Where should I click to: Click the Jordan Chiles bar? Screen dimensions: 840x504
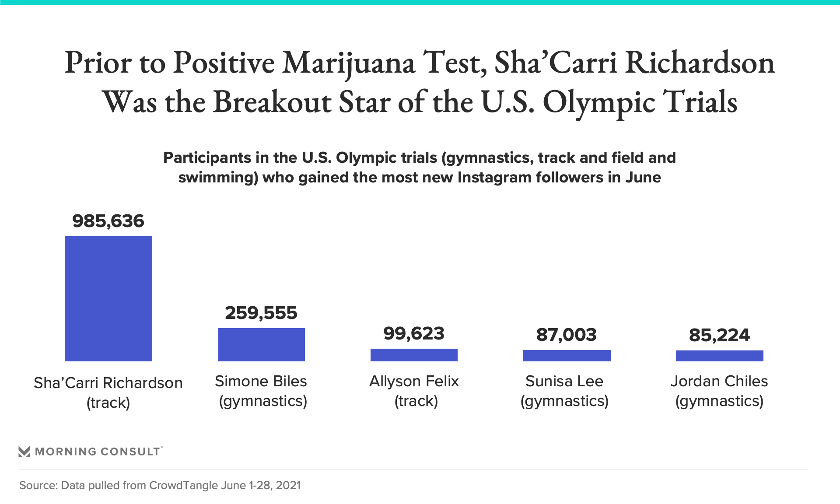719,356
